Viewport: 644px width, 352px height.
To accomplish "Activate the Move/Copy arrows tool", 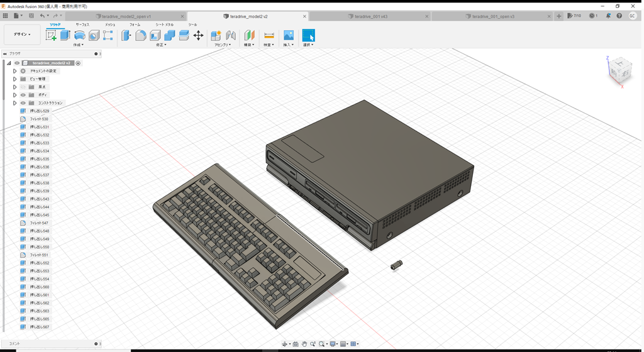I will 198,36.
